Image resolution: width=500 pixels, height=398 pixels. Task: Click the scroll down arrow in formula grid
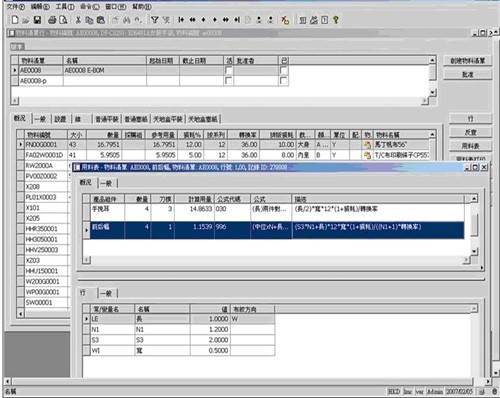(475, 252)
